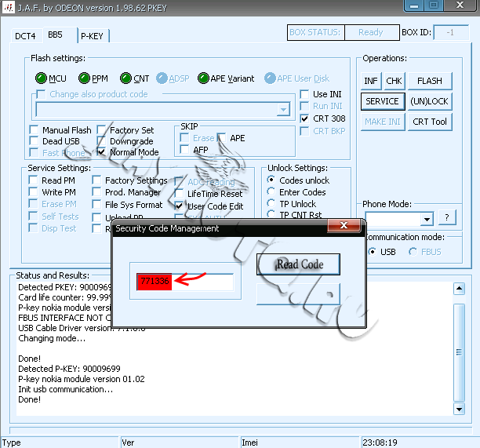
Task: Uncheck the CRT 308 checkbox
Action: coord(304,118)
